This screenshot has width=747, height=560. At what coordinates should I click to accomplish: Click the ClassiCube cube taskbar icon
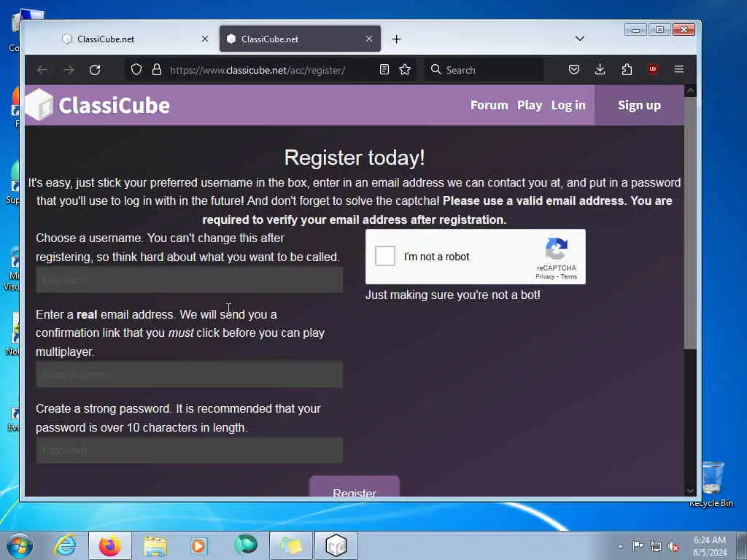(336, 545)
